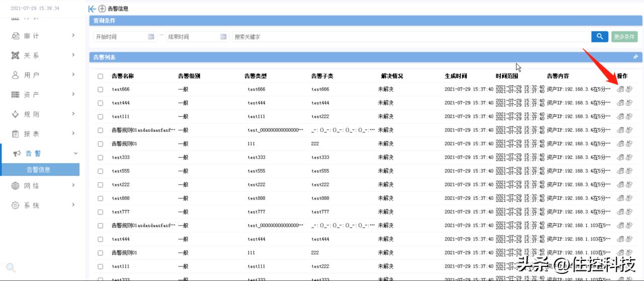Expand the 审计 menu chevron
Screen dimensions: 644x281
pos(73,35)
